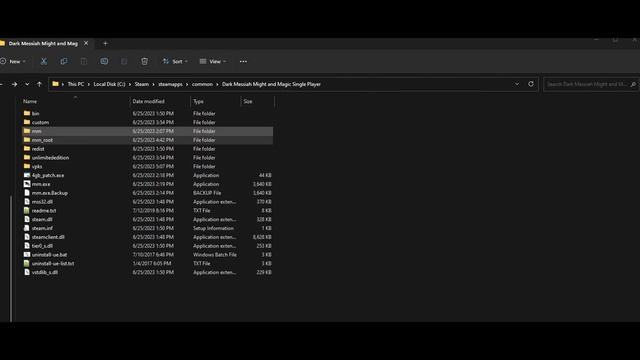Click the Delete trash can icon
This screenshot has width=640, height=360.
144,61
